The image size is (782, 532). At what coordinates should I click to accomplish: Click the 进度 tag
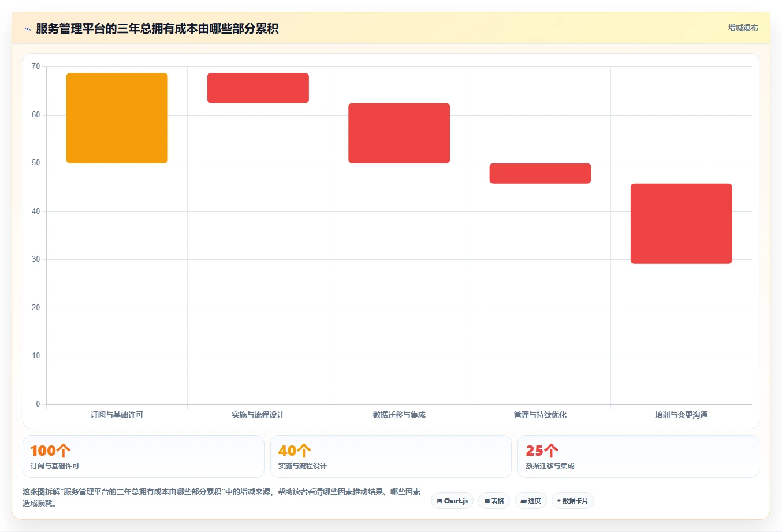[x=531, y=501]
